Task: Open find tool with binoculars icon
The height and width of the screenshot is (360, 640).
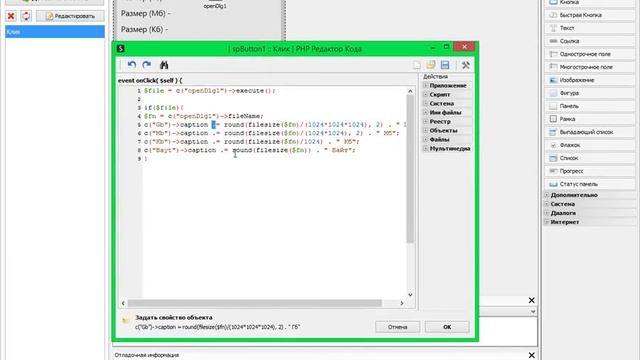Action: tap(164, 65)
